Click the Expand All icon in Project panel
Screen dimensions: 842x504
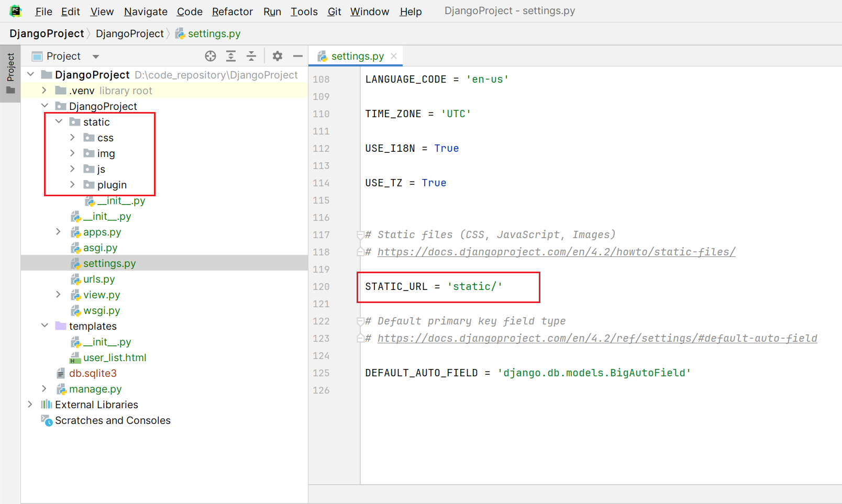click(x=231, y=56)
